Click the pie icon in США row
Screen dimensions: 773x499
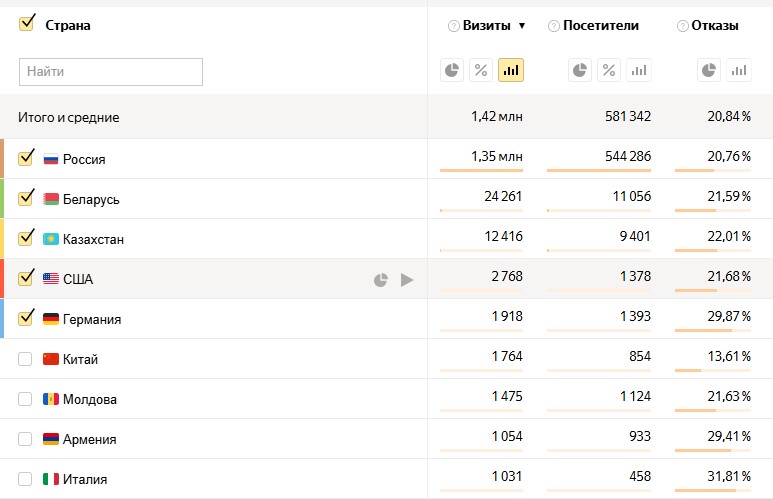click(380, 280)
